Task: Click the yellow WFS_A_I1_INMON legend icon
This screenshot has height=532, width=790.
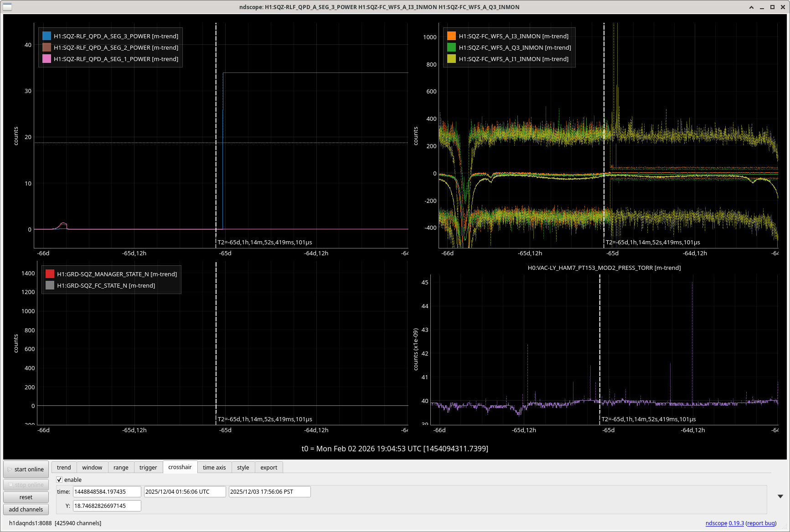Action: point(451,59)
